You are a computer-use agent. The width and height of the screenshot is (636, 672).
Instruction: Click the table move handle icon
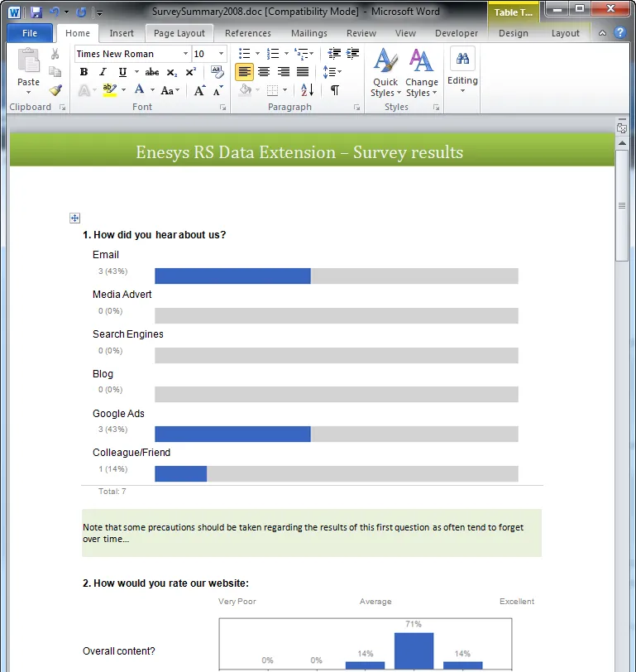[x=74, y=218]
